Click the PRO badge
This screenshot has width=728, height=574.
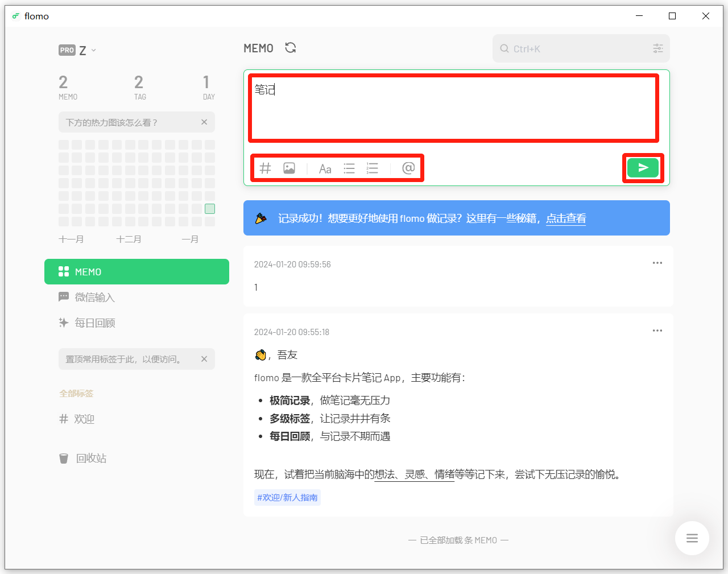(x=67, y=50)
